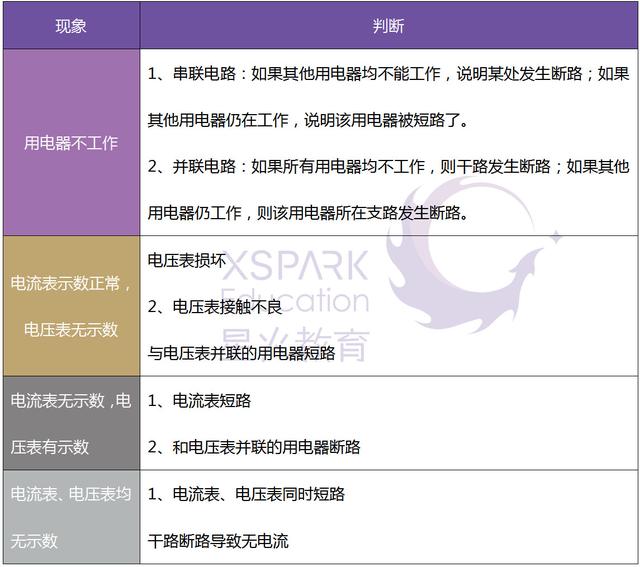The image size is (640, 567).
Task: Select the text '电流表、电压表均'
Action: point(71,494)
